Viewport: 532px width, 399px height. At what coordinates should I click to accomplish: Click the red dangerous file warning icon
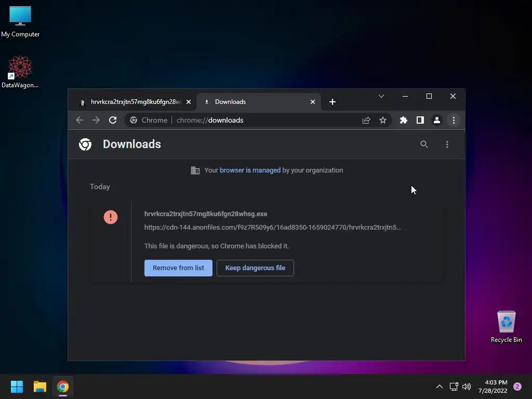click(111, 217)
